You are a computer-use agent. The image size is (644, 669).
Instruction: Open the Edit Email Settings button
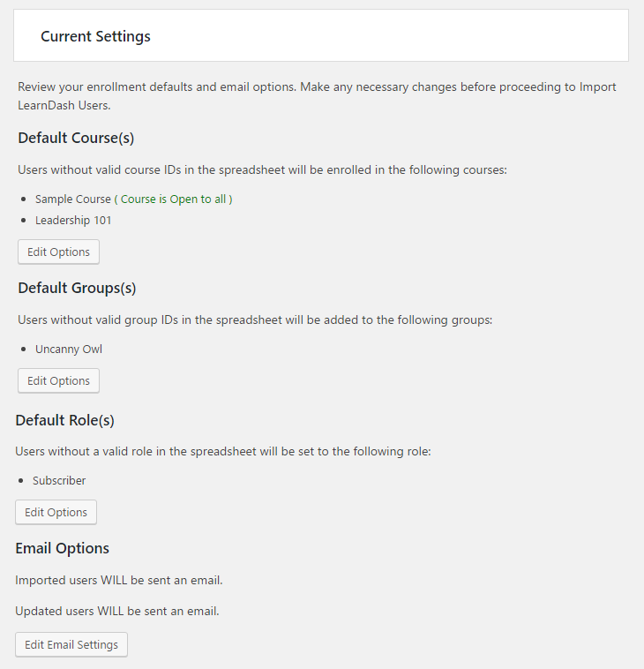pyautogui.click(x=71, y=644)
